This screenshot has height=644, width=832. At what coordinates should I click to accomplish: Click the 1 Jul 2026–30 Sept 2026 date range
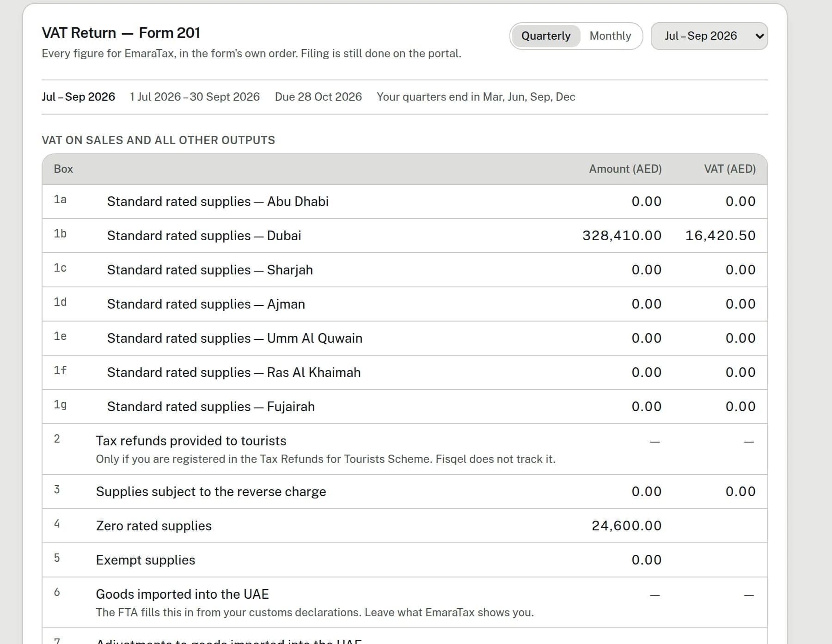[x=195, y=97]
